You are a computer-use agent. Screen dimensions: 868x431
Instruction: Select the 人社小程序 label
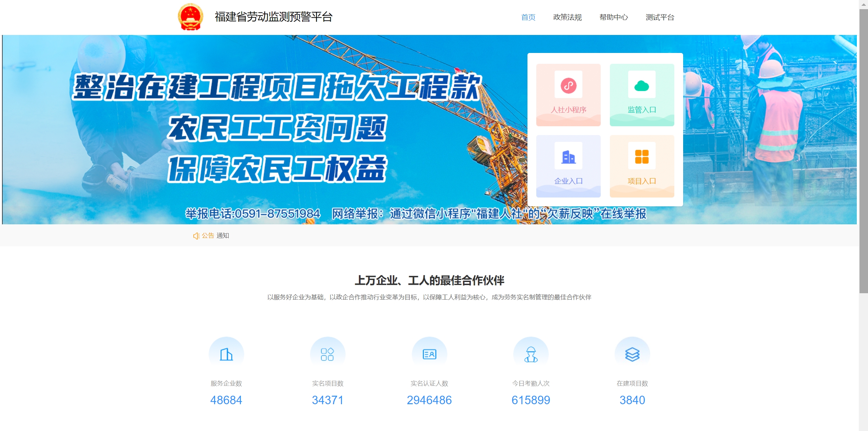pos(568,110)
